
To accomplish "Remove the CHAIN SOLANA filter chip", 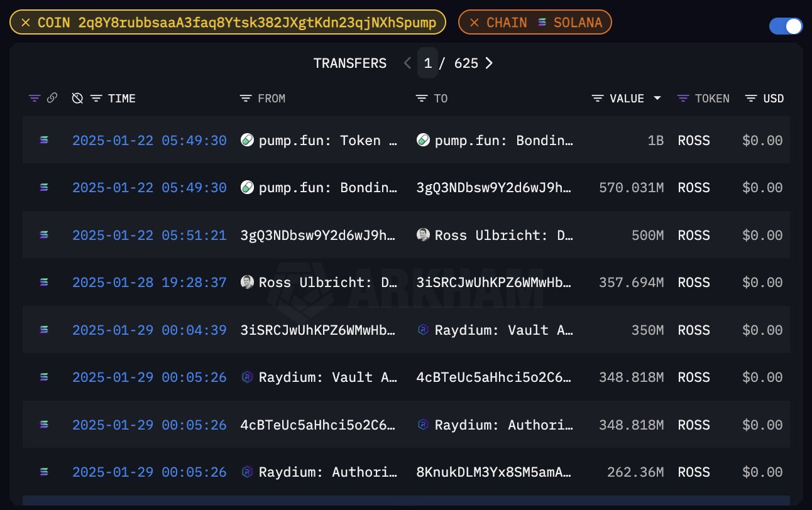I will click(475, 23).
